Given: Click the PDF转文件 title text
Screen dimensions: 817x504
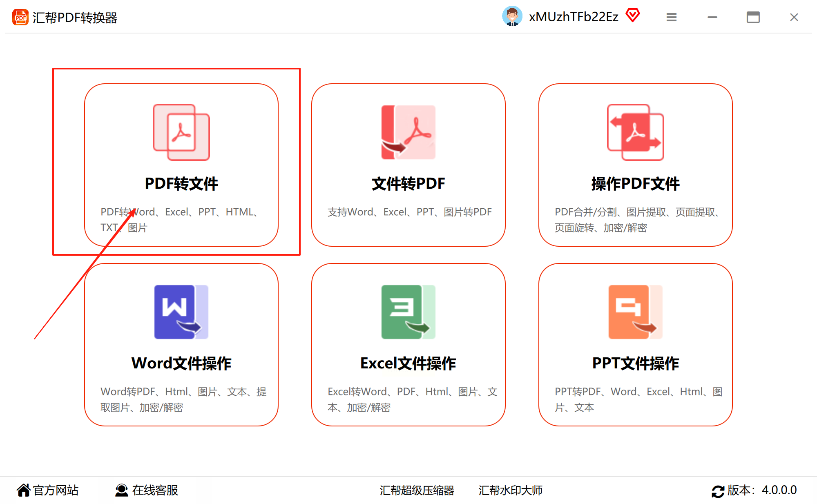Looking at the screenshot, I should [181, 183].
